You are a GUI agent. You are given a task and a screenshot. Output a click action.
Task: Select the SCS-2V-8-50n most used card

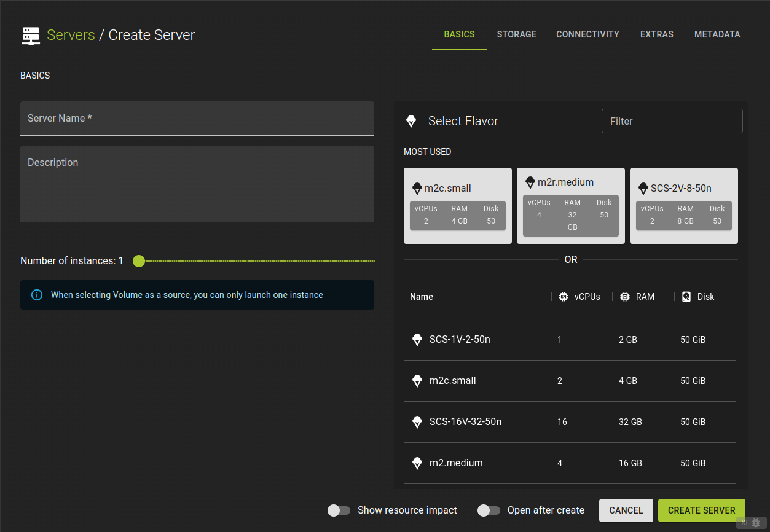point(684,206)
